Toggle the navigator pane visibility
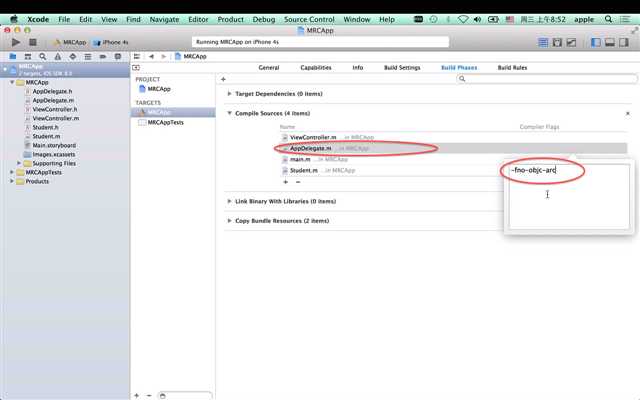The height and width of the screenshot is (400, 640). 596,42
